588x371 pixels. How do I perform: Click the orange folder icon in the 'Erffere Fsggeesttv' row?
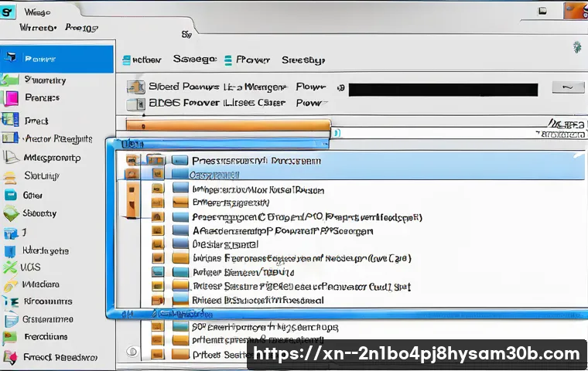[180, 203]
